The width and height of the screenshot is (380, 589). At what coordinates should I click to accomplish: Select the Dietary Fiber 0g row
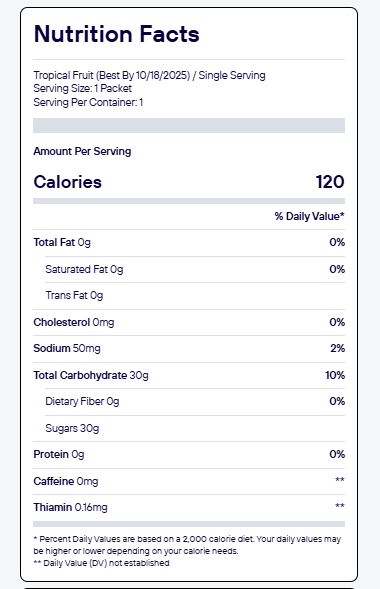(195, 402)
